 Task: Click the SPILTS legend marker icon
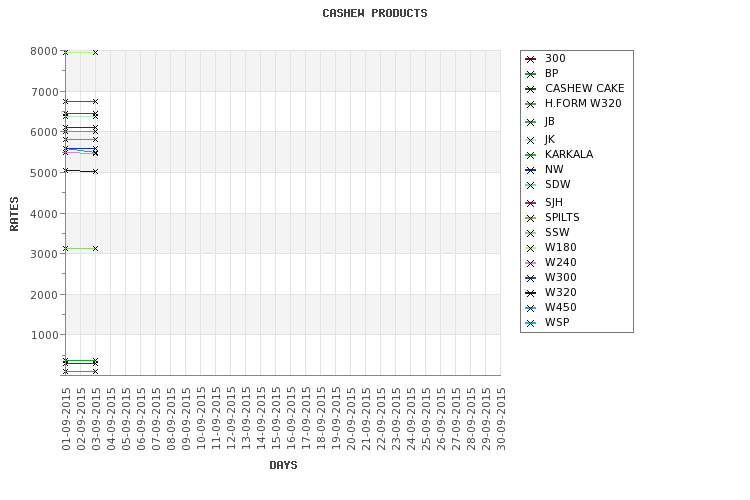tap(530, 218)
